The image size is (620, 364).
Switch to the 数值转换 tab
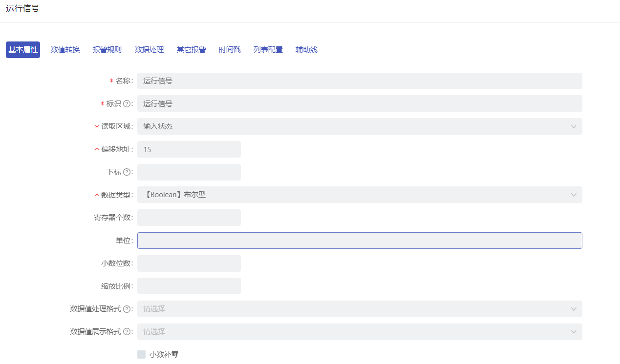tap(65, 50)
